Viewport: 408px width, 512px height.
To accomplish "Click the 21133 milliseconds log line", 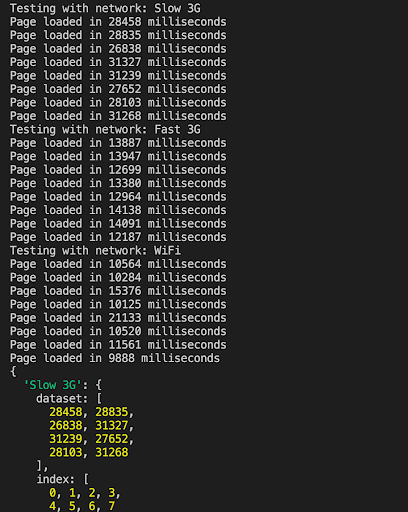I will pyautogui.click(x=118, y=318).
